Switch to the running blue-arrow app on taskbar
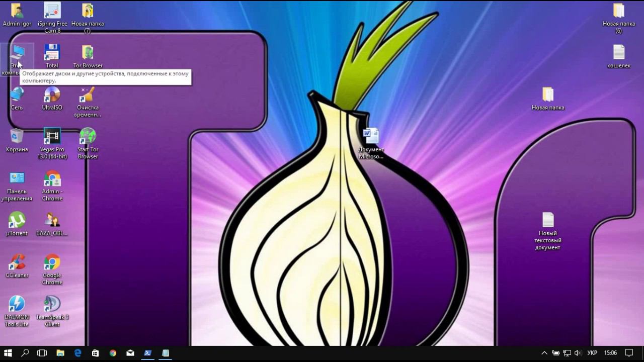The width and height of the screenshot is (644, 362). tap(148, 353)
